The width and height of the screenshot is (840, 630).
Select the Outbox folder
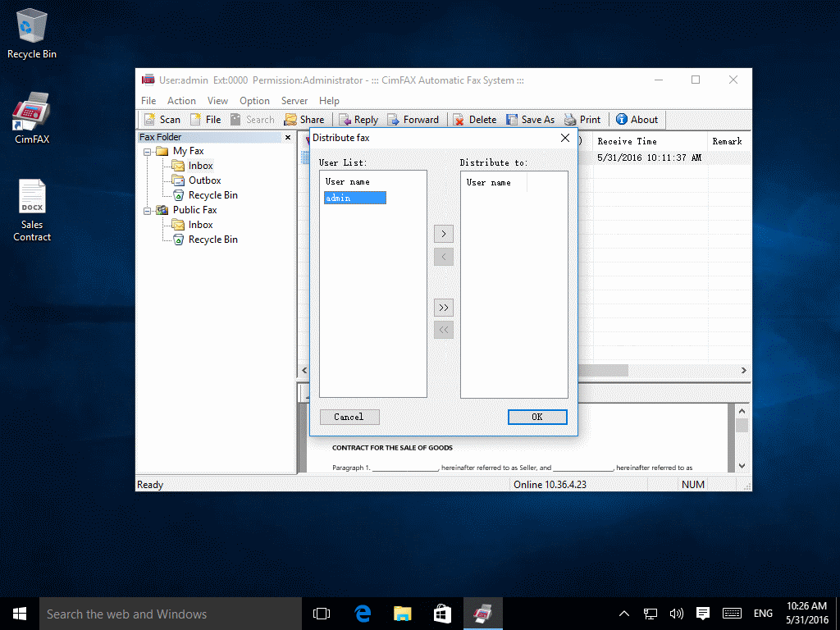(x=204, y=180)
